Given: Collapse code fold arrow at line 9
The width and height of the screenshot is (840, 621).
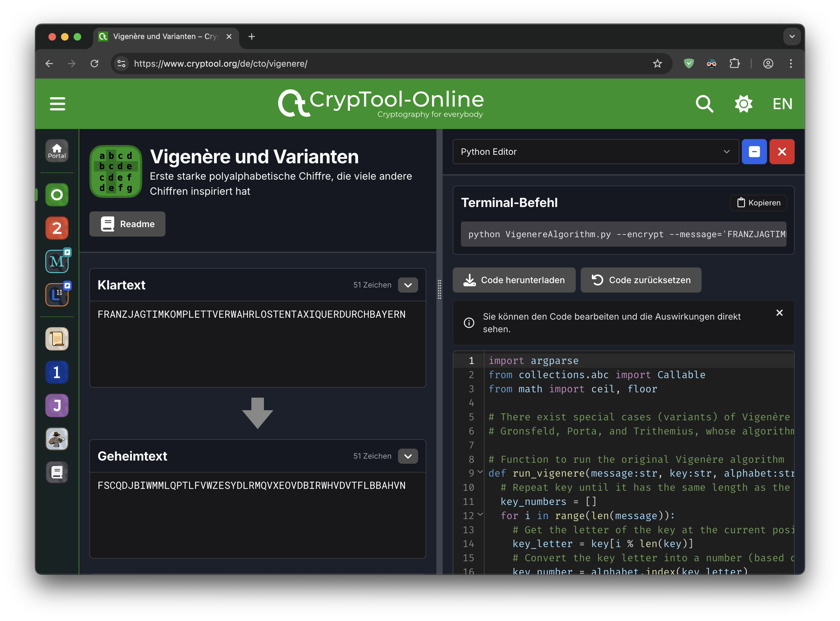Looking at the screenshot, I should tap(480, 472).
